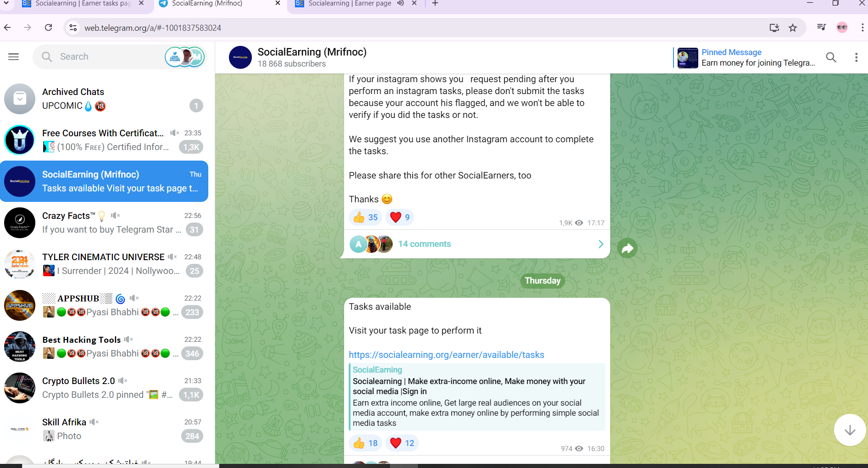The width and height of the screenshot is (868, 468).
Task: Go back in browser history
Action: [8, 28]
